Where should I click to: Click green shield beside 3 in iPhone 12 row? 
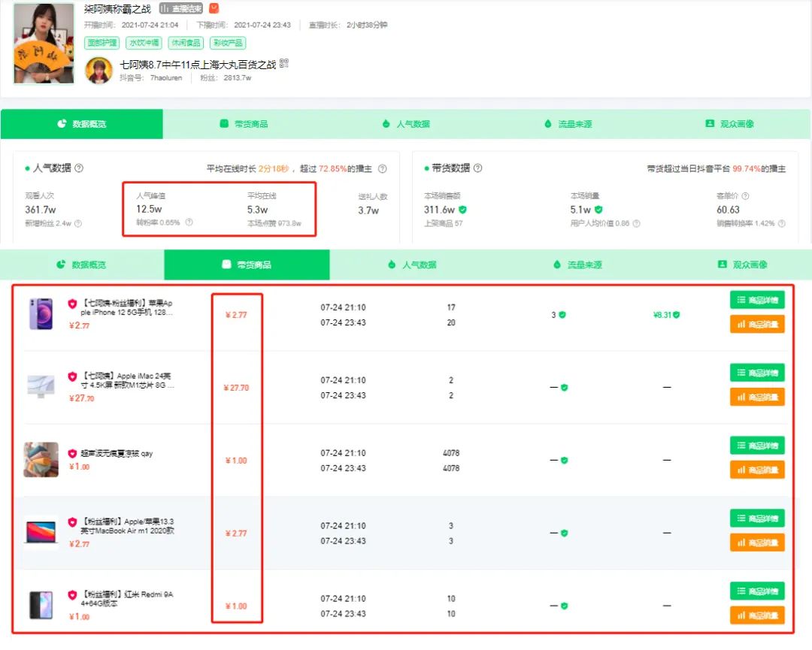562,315
